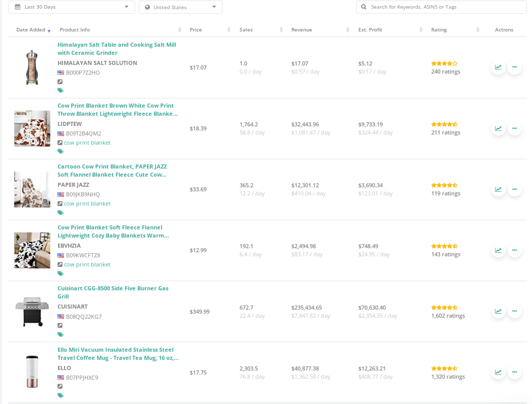Click the Cuisinart gas grill thumbnail
Viewport: 532px width, 404px height.
pos(32,311)
